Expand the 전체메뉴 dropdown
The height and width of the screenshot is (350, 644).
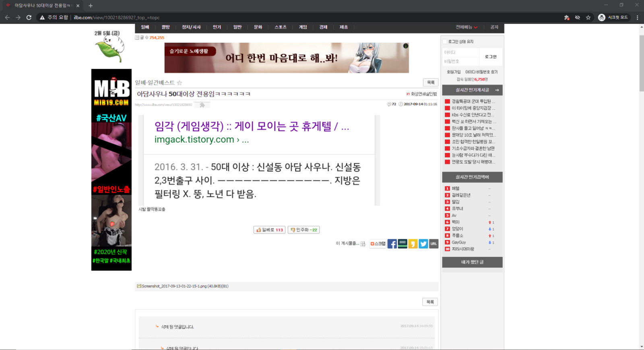(466, 27)
